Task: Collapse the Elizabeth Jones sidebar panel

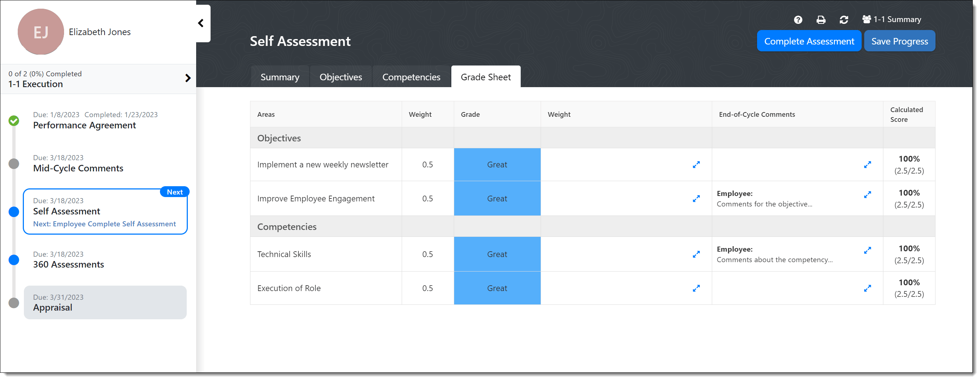Action: point(201,23)
